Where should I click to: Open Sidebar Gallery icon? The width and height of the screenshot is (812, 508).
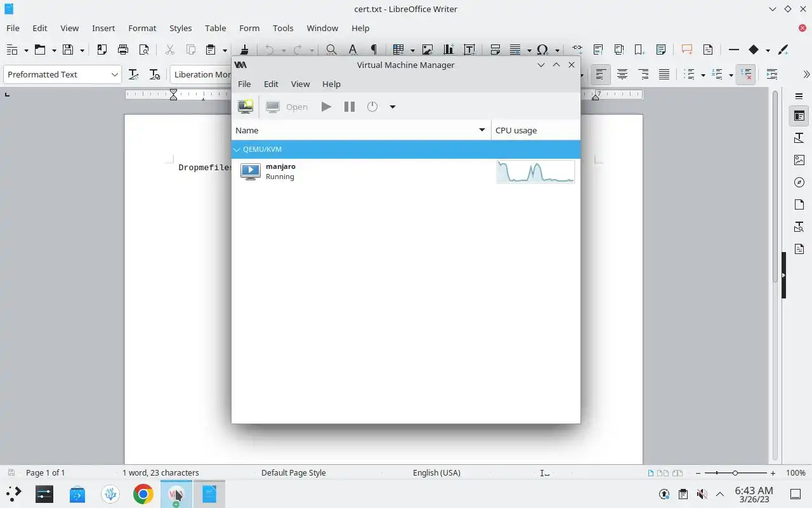799,160
